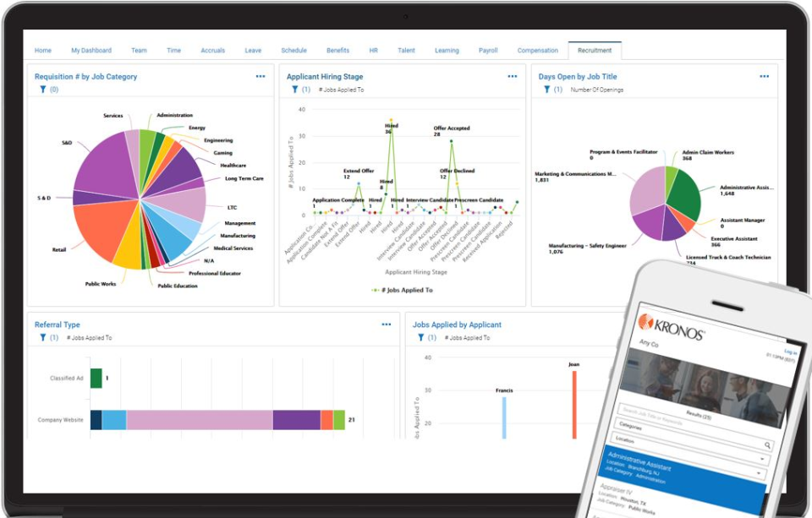Switch to the Payroll tab
This screenshot has height=518, width=812.
point(488,50)
